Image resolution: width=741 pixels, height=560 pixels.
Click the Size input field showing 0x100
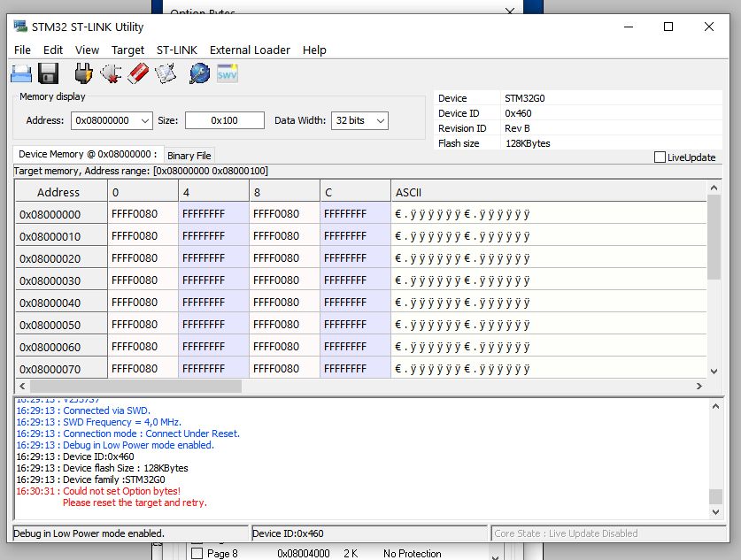point(225,120)
